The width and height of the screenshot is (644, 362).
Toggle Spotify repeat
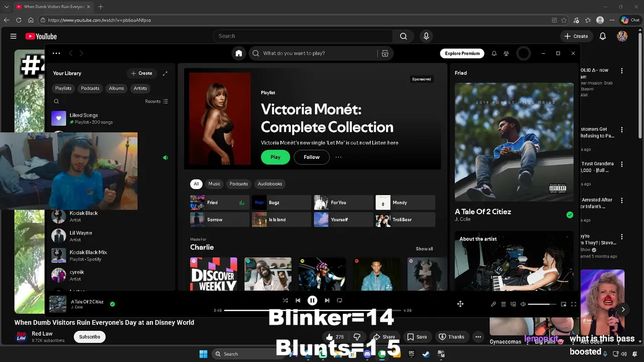pyautogui.click(x=340, y=300)
